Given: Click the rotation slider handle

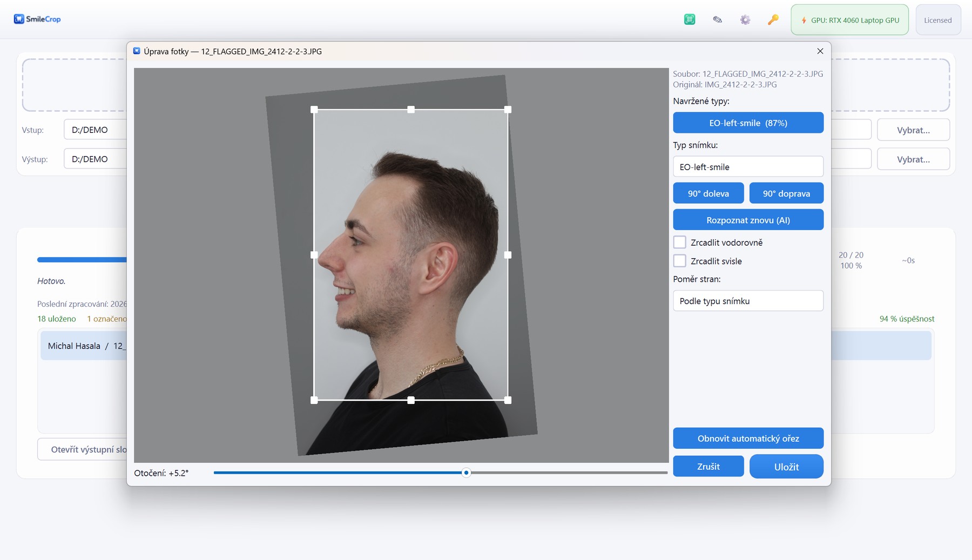Looking at the screenshot, I should click(466, 473).
